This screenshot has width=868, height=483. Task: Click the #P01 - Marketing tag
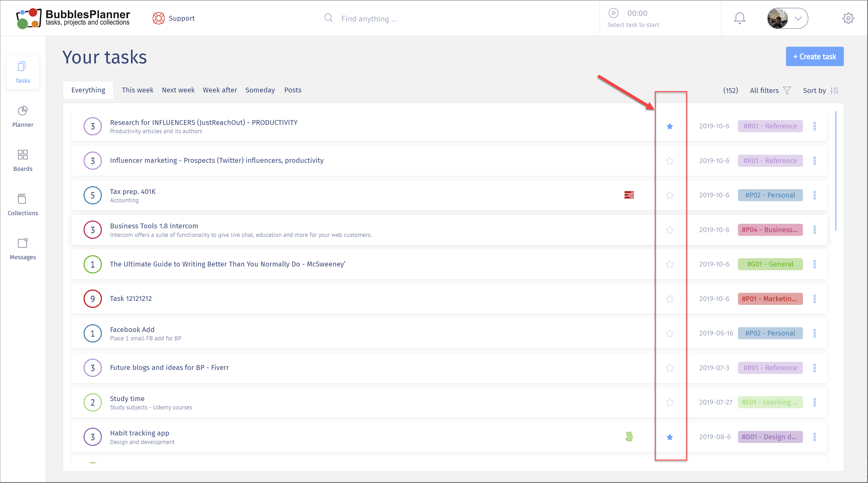click(770, 299)
